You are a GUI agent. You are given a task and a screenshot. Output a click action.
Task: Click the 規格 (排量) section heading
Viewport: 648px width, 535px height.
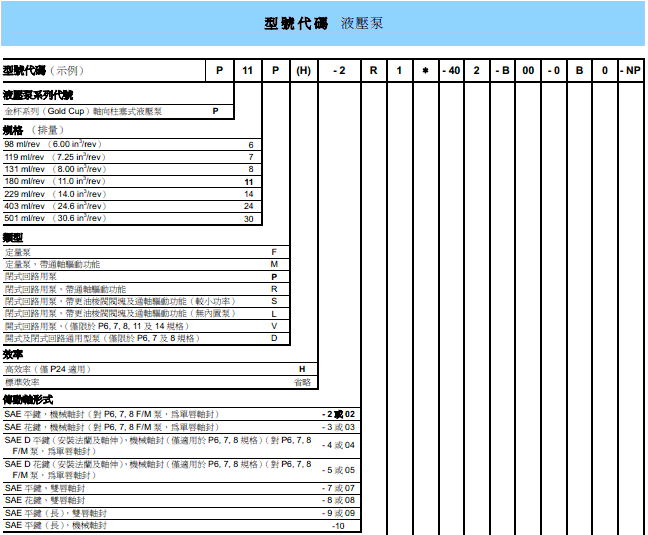[33, 131]
